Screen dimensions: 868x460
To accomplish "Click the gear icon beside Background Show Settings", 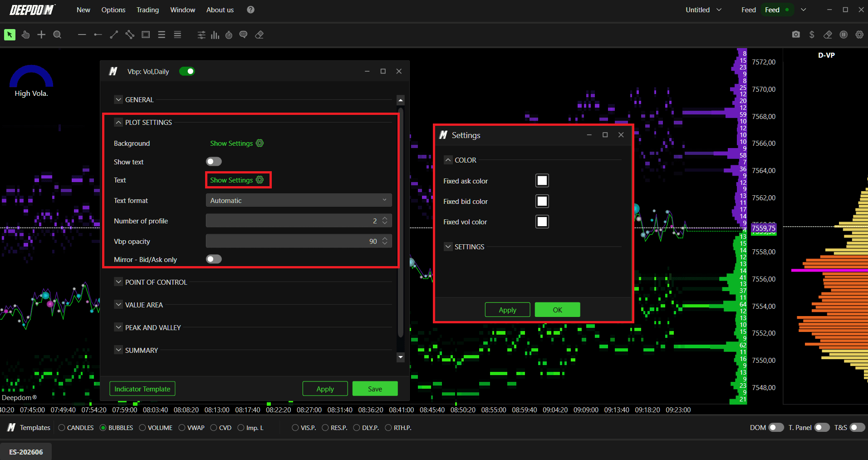I will 260,143.
